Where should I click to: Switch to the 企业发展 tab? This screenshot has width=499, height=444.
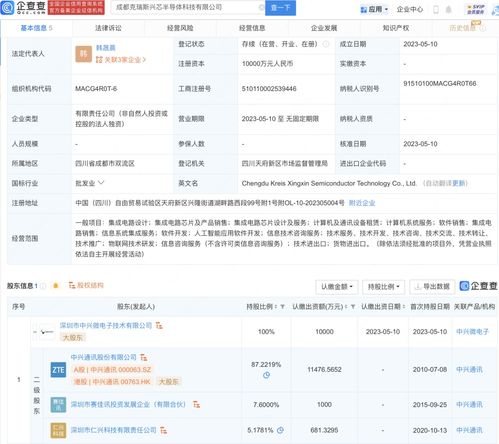pyautogui.click(x=324, y=28)
